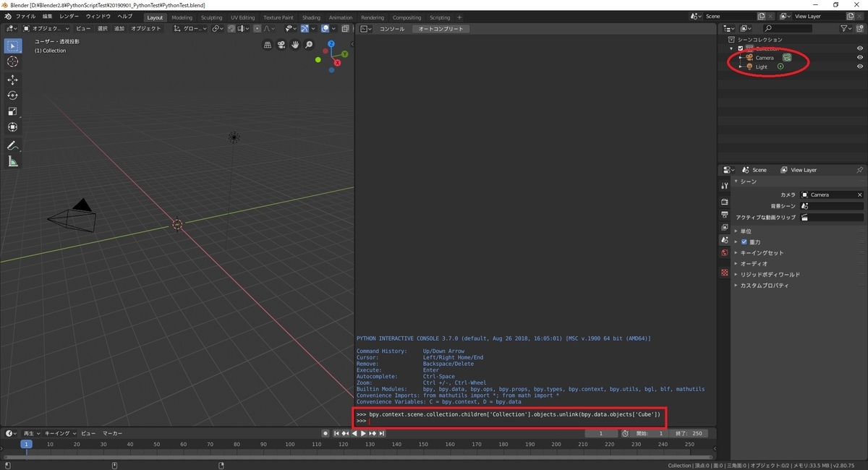The image size is (868, 470).
Task: Click the new collection icon in outliner
Action: tap(859, 28)
